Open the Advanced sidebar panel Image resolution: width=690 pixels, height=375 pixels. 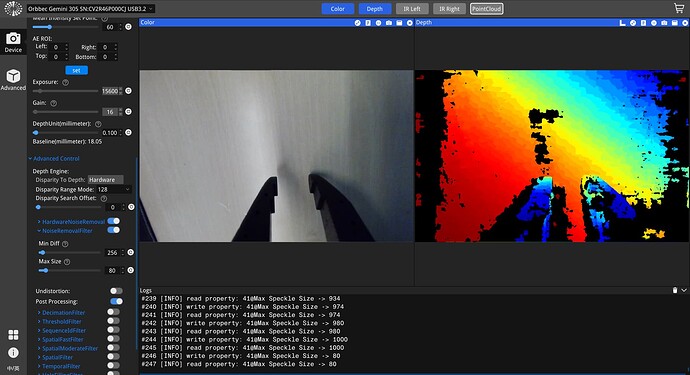click(13, 80)
